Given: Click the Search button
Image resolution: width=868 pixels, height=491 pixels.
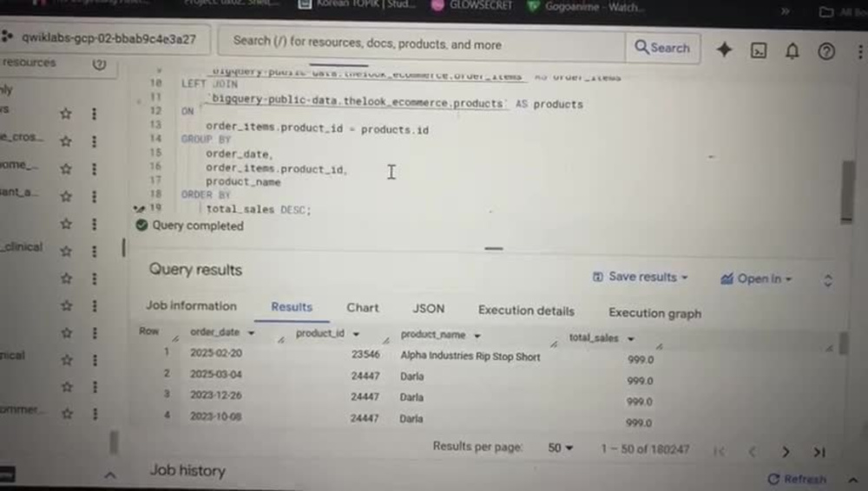Looking at the screenshot, I should (x=662, y=48).
